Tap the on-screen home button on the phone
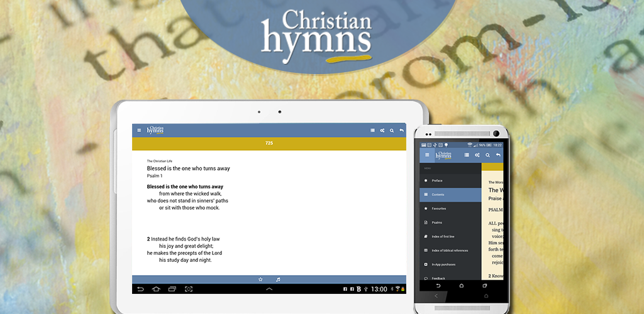644x314 pixels. [462, 286]
